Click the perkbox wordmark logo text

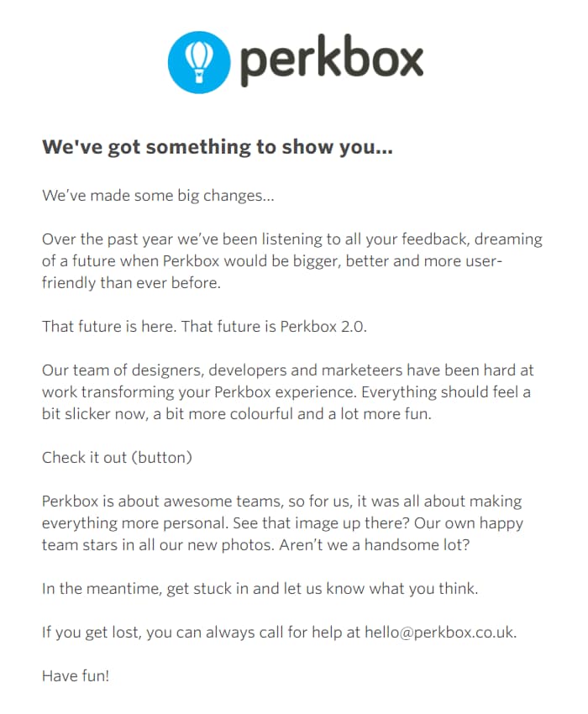pyautogui.click(x=331, y=61)
